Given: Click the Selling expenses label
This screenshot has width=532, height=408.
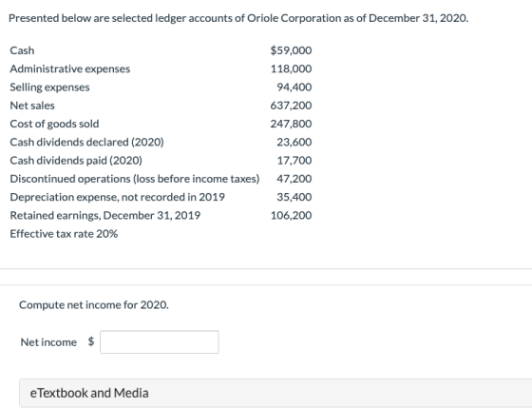Looking at the screenshot, I should 49,87.
